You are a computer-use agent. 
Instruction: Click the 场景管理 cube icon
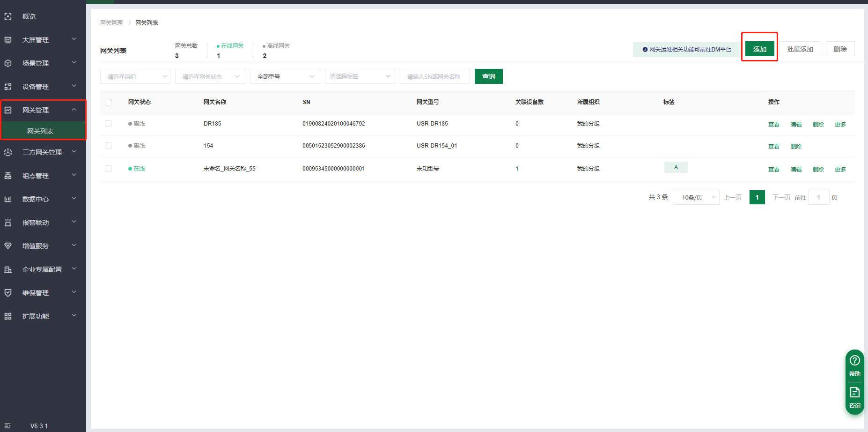[8, 63]
